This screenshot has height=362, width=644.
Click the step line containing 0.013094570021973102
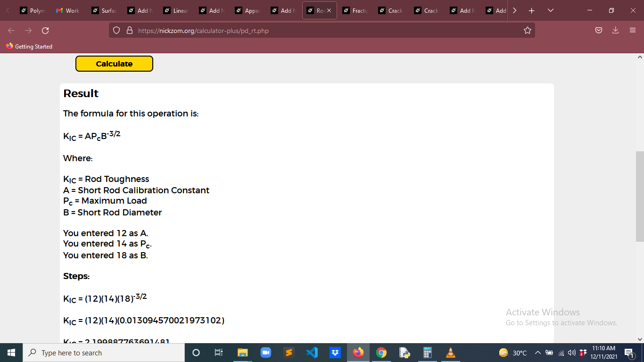pyautogui.click(x=144, y=321)
